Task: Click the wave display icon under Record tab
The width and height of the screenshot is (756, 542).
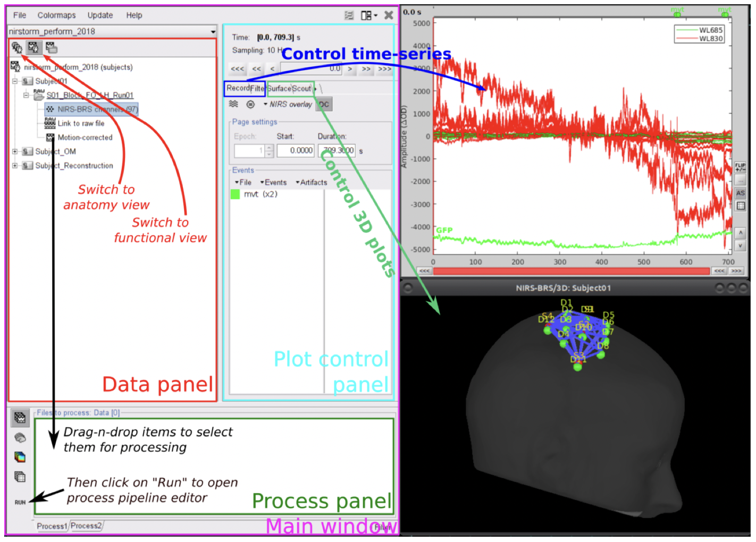Action: [x=233, y=104]
